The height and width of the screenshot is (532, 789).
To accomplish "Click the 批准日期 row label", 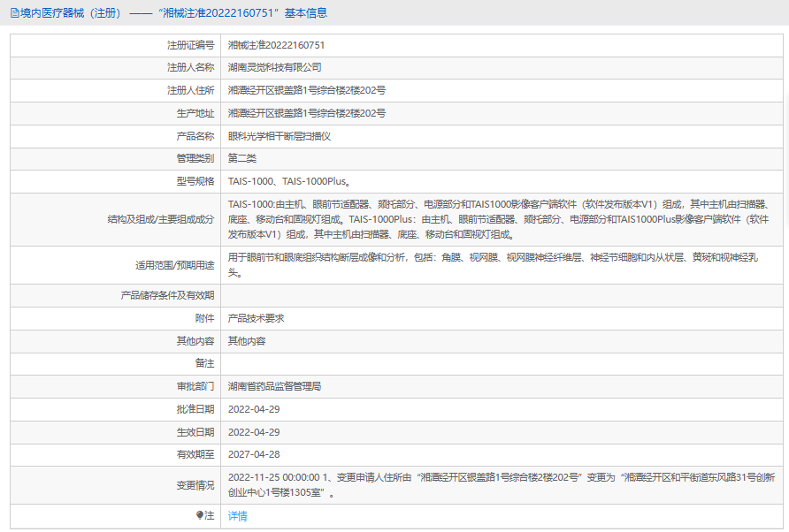I will [195, 409].
